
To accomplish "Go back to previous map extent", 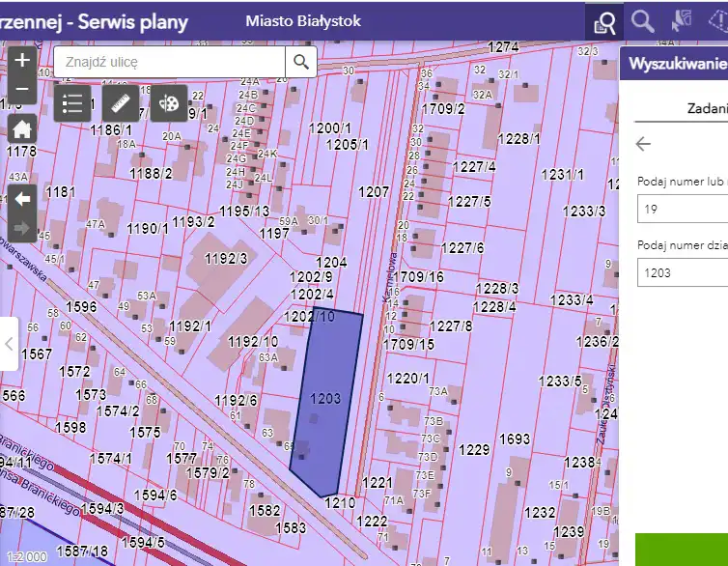I will (x=22, y=198).
